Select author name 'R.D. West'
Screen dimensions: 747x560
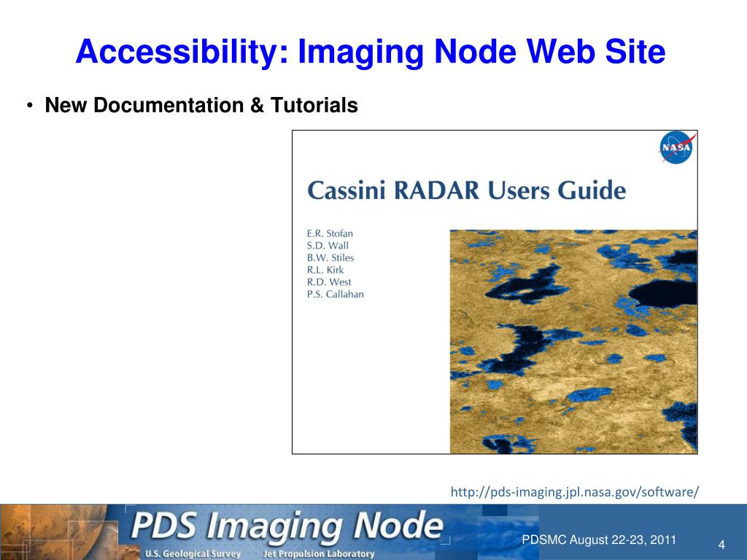pos(329,282)
